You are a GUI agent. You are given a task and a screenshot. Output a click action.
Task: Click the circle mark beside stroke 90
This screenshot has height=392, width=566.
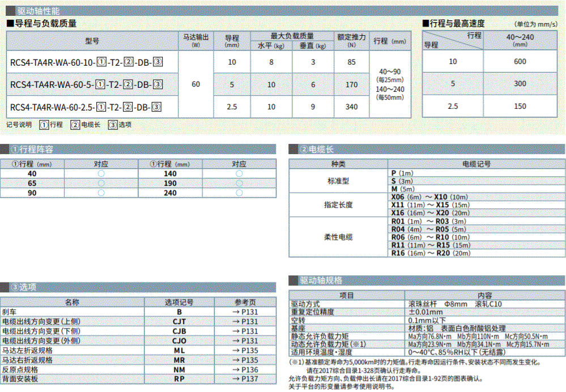(x=101, y=193)
